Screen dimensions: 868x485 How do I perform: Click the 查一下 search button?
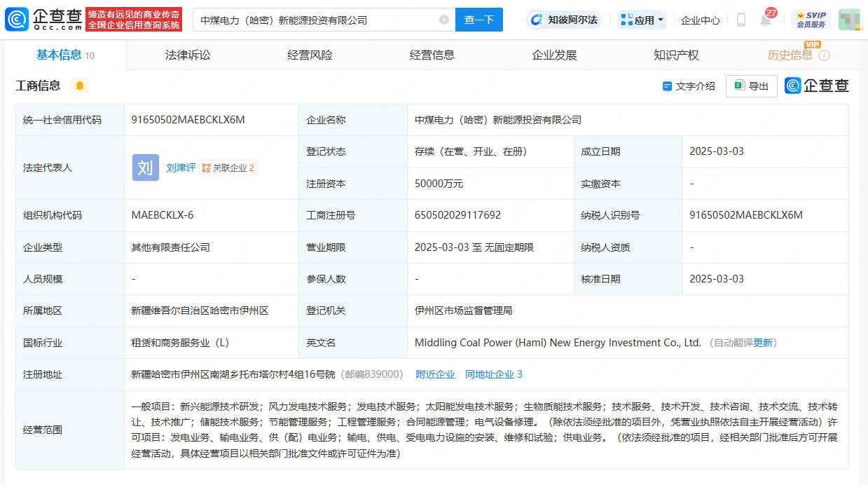[479, 20]
